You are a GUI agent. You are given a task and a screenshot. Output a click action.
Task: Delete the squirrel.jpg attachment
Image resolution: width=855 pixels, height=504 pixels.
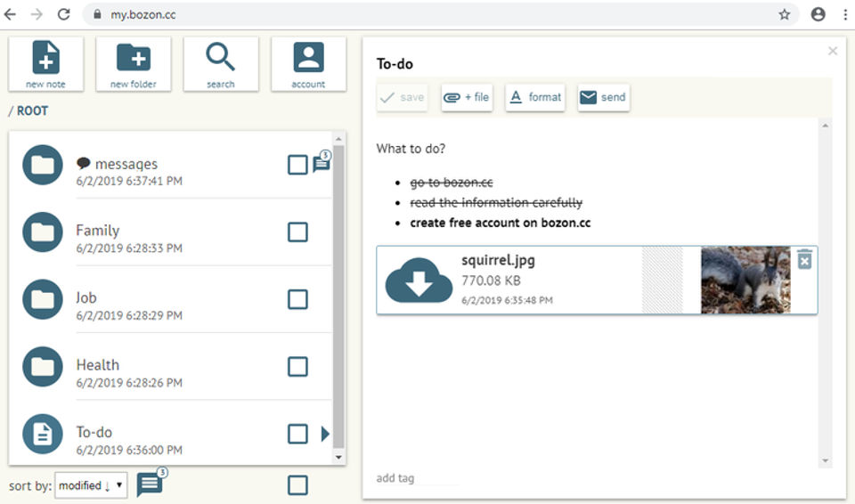(804, 259)
